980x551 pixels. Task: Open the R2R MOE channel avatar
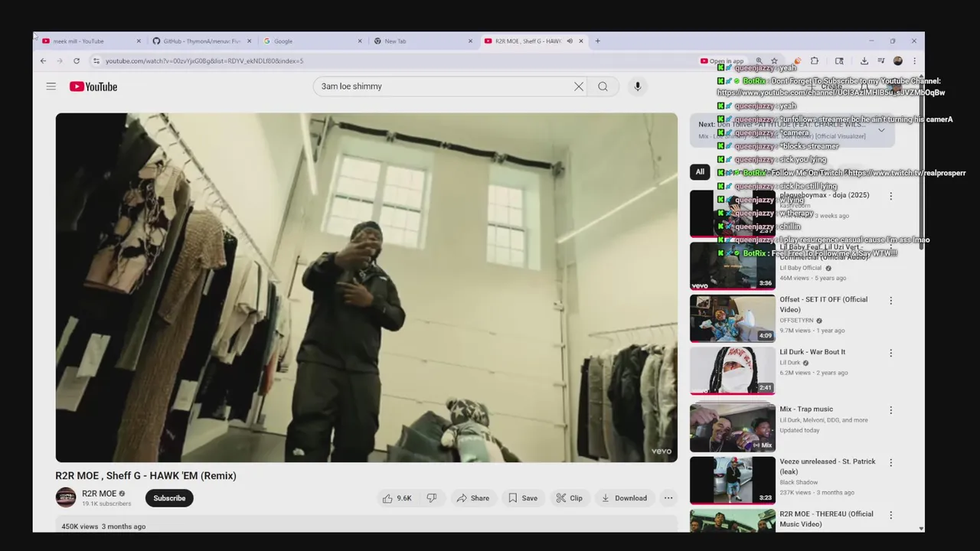point(66,497)
